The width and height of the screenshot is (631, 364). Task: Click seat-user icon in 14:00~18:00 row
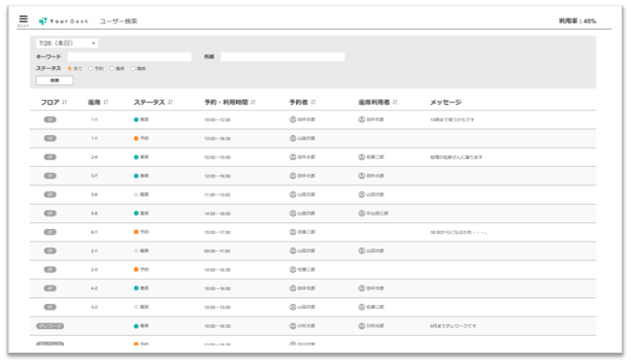click(361, 214)
